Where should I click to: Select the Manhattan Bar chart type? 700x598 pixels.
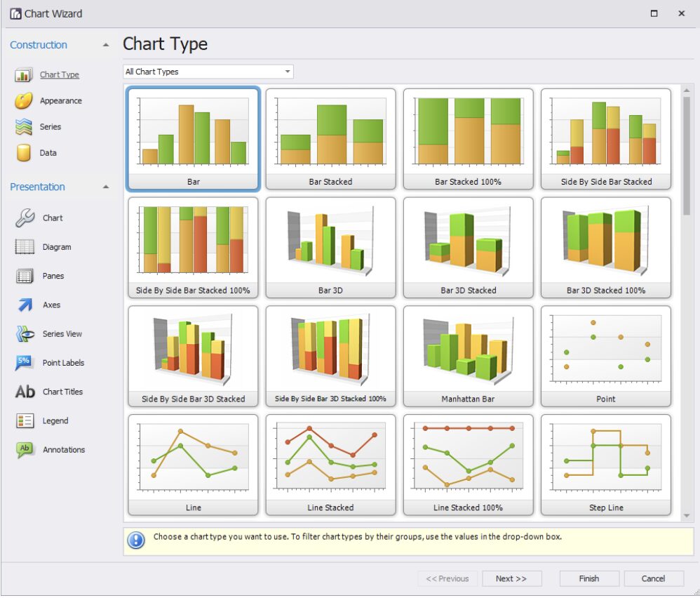point(468,357)
